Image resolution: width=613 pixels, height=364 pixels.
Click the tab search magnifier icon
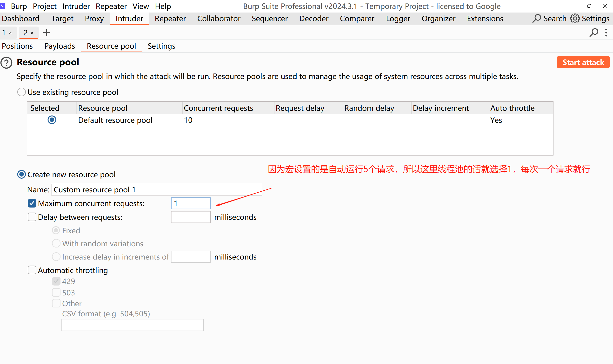point(594,33)
